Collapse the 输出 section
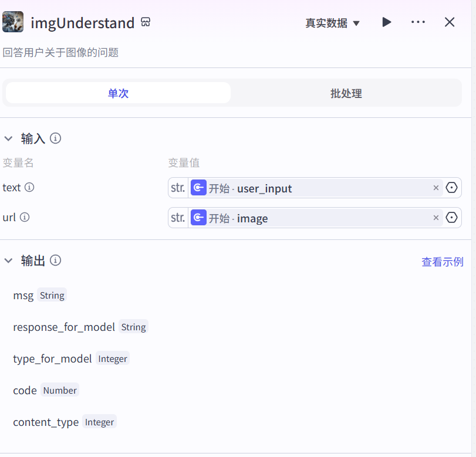The image size is (476, 457). pos(8,260)
